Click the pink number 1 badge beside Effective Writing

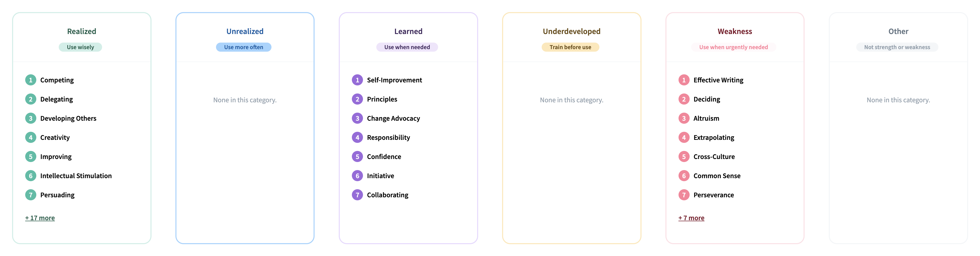click(684, 80)
